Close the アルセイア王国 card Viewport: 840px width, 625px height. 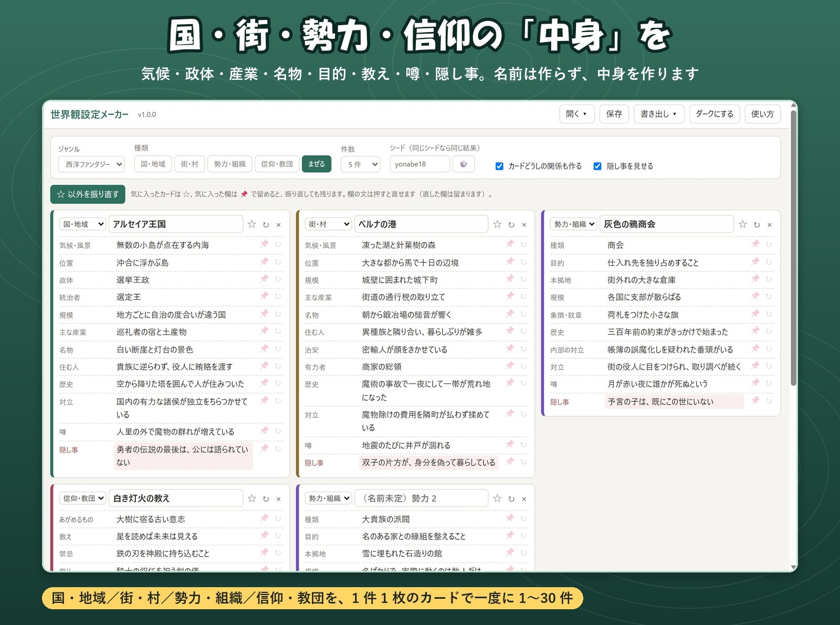[x=279, y=225]
